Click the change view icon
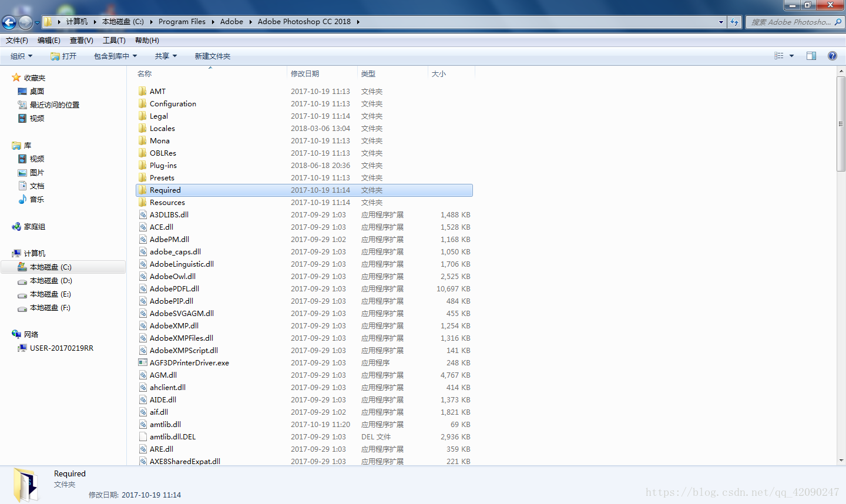This screenshot has width=846, height=504. [779, 56]
